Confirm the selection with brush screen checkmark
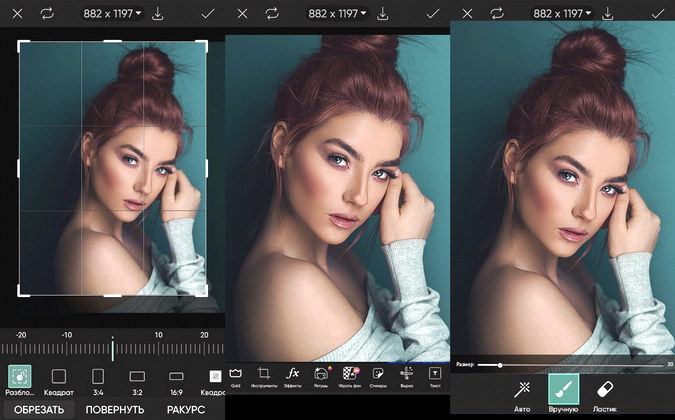Screen dimensions: 675x420 pos(657,14)
